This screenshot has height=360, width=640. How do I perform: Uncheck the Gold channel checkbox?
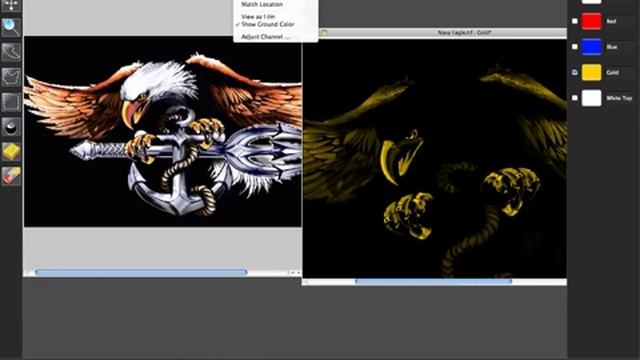[x=575, y=72]
